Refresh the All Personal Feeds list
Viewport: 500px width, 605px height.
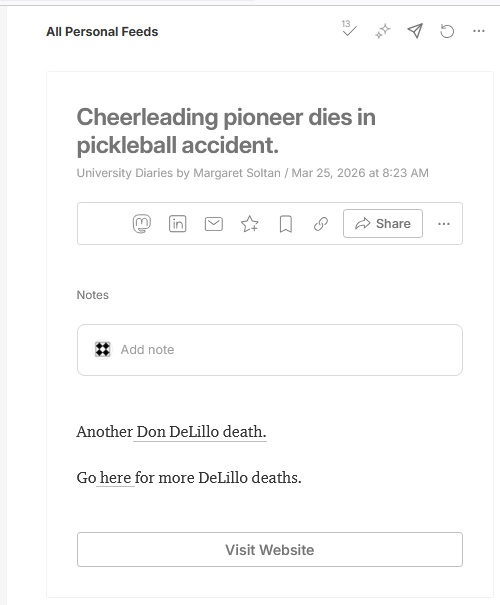(447, 31)
